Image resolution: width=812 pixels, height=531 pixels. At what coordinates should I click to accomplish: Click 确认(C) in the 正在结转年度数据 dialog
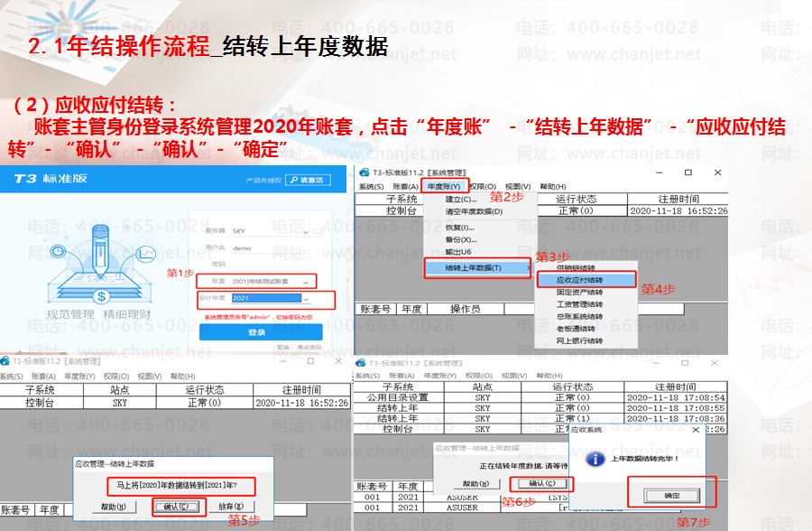(x=541, y=483)
